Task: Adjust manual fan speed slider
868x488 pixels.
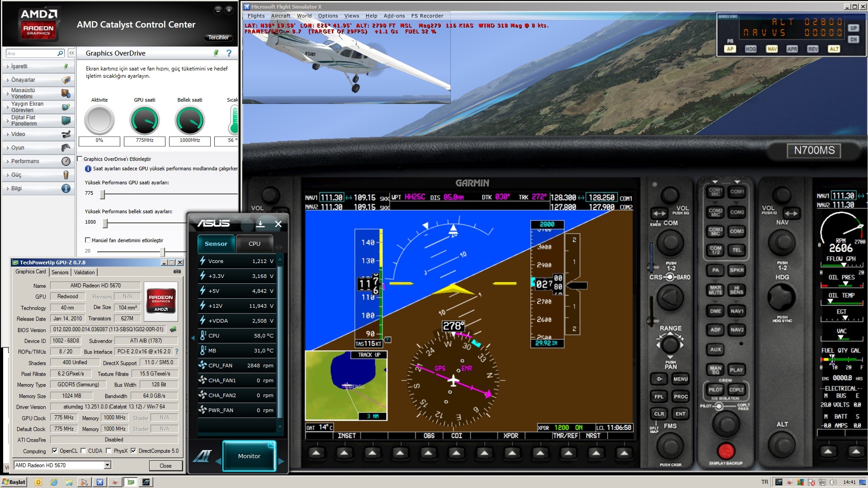Action: 163,252
